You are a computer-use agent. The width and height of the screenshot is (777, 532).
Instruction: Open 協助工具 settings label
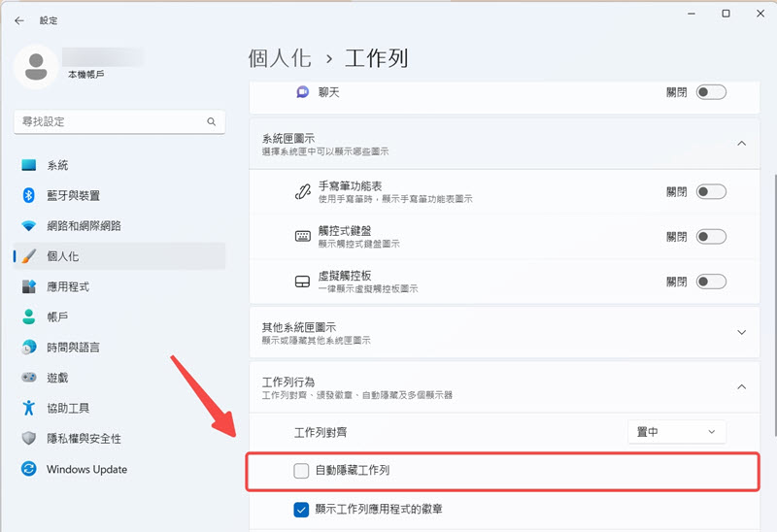tap(68, 408)
